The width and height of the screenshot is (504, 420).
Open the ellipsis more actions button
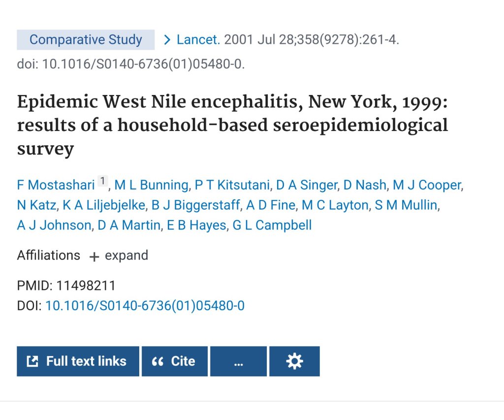click(x=238, y=361)
